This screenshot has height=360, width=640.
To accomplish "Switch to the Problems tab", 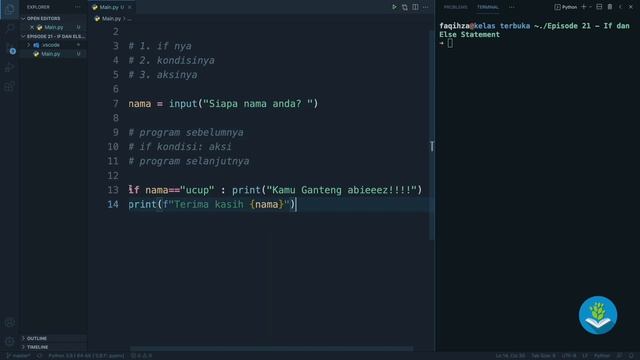I will click(x=456, y=7).
